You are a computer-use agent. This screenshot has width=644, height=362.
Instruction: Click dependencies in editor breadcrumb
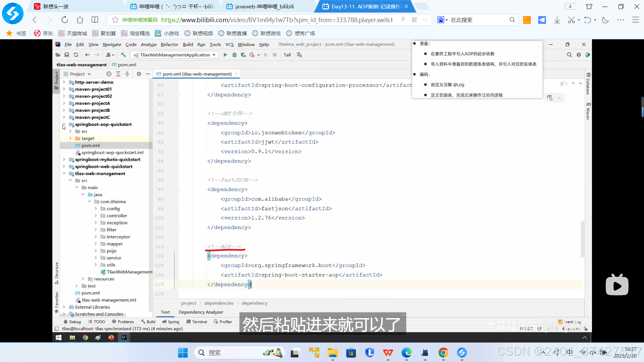point(219,303)
